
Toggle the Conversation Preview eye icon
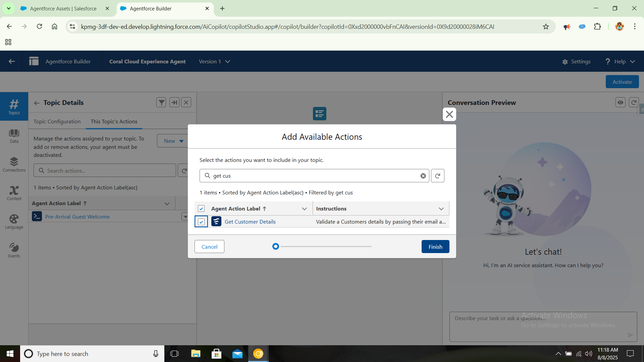point(620,103)
